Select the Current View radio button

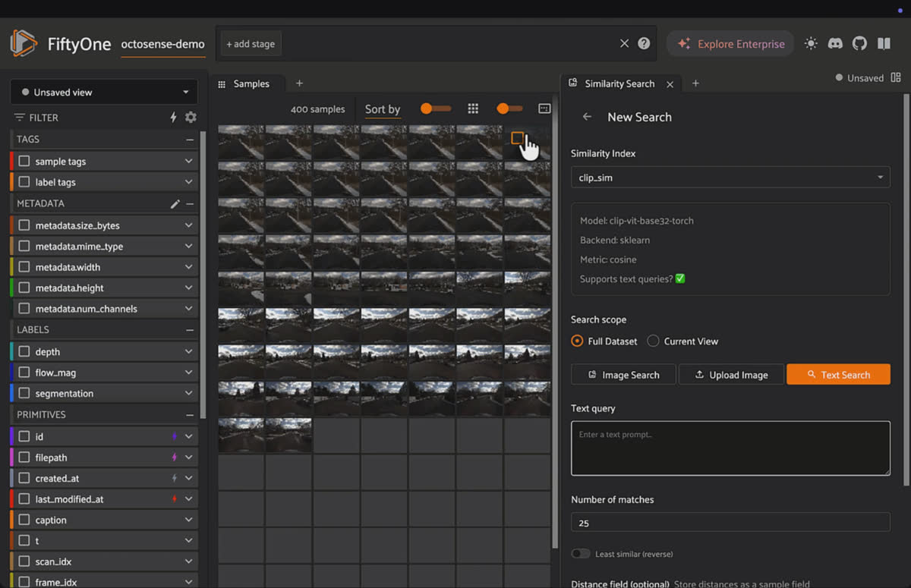pyautogui.click(x=653, y=341)
